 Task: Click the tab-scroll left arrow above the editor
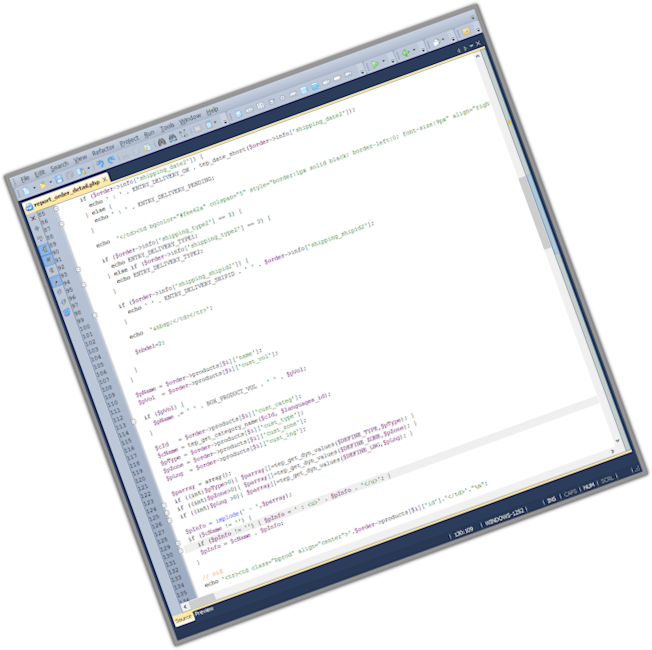click(x=459, y=50)
